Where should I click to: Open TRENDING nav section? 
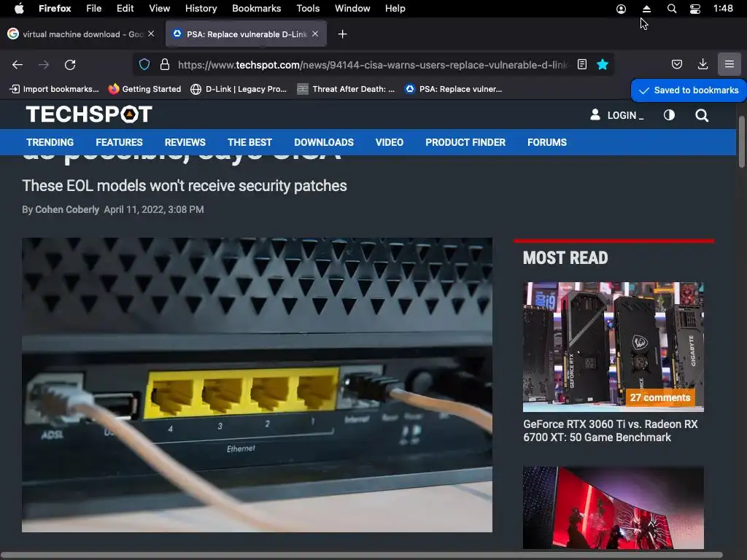50,142
